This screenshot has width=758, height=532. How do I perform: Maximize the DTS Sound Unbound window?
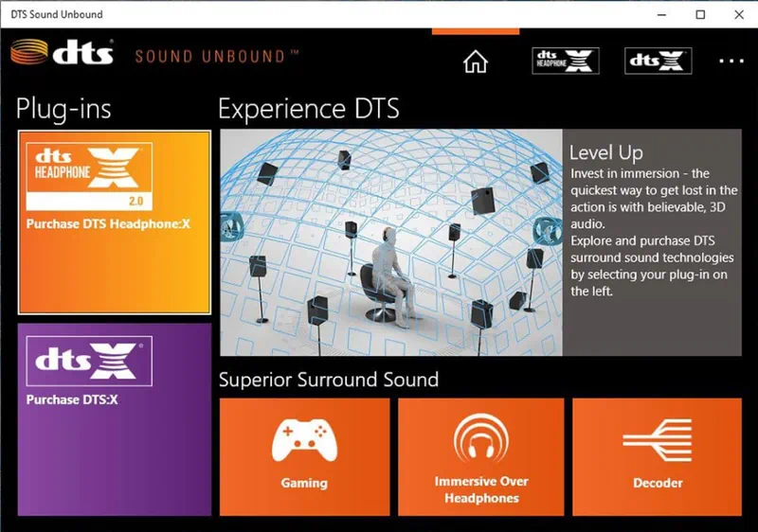(700, 14)
